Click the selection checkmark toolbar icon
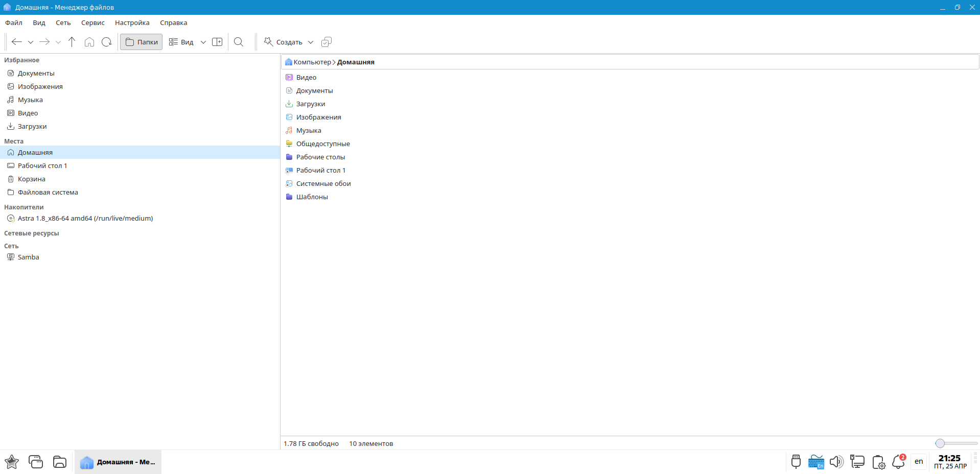The image size is (980, 474). (326, 42)
